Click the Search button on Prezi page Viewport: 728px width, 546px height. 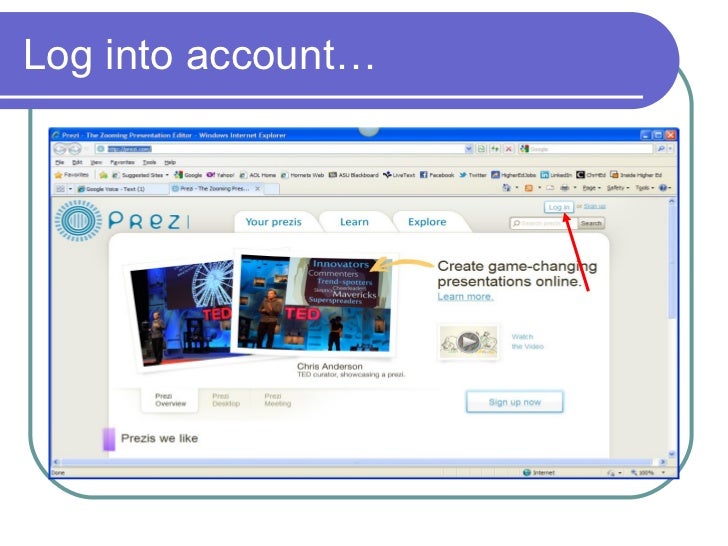591,223
